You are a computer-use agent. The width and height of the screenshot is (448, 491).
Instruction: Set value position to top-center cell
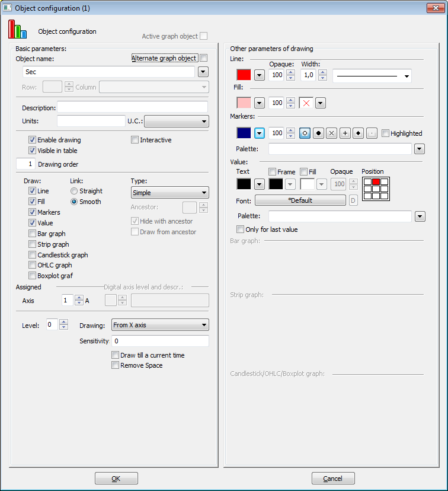[x=376, y=181]
